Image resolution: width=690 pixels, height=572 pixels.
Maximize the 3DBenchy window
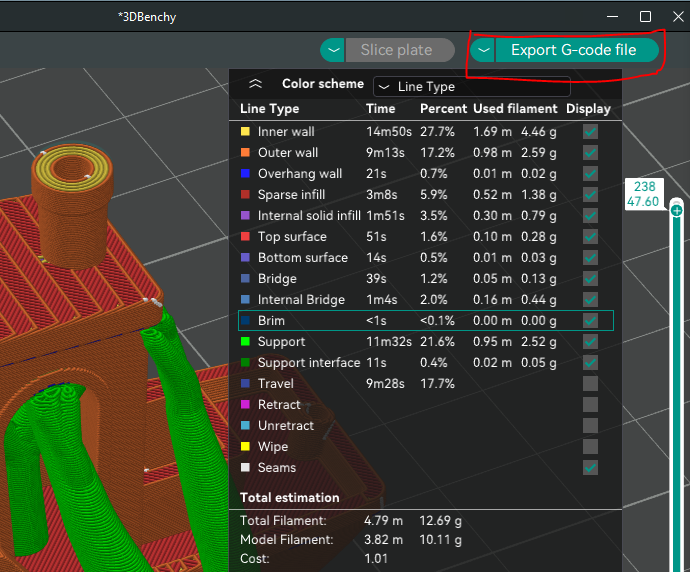pyautogui.click(x=645, y=17)
